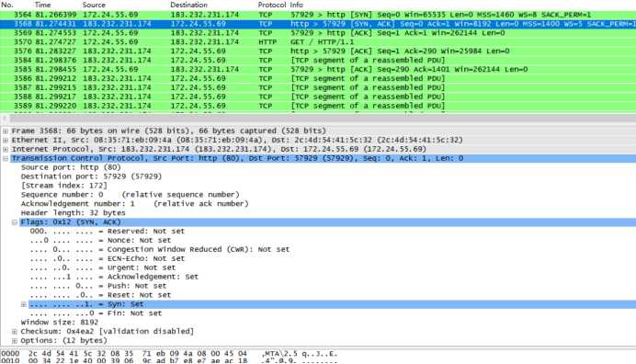The width and height of the screenshot is (636, 364).
Task: Expand the Ethernet II section
Action: [x=6, y=140]
